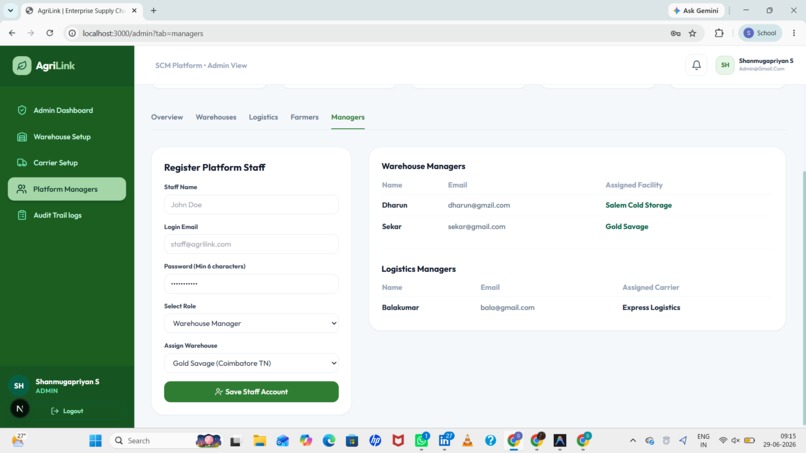Go back with browser back arrow
Image resolution: width=806 pixels, height=453 pixels.
pos(12,33)
